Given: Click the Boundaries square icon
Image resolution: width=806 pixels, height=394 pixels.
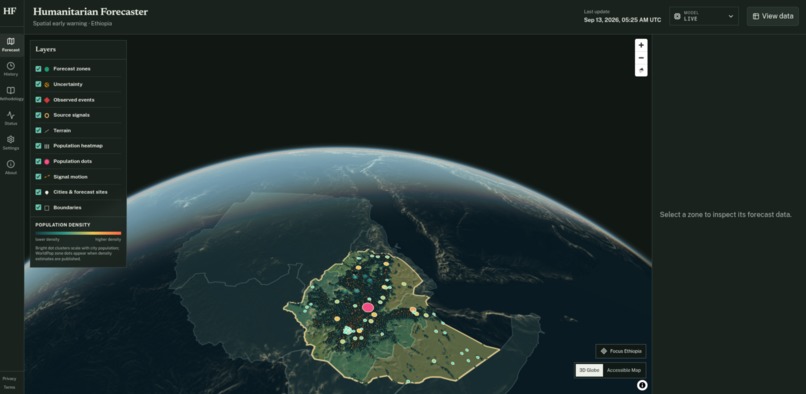Looking at the screenshot, I should pyautogui.click(x=47, y=208).
